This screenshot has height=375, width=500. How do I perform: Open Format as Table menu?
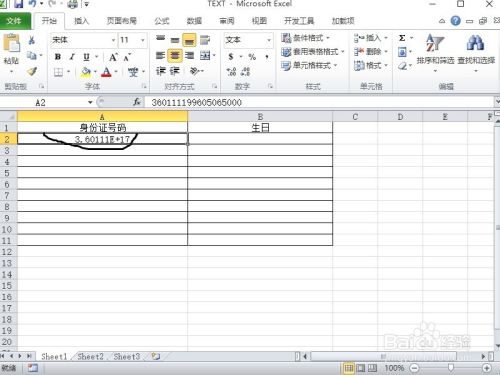pos(313,52)
